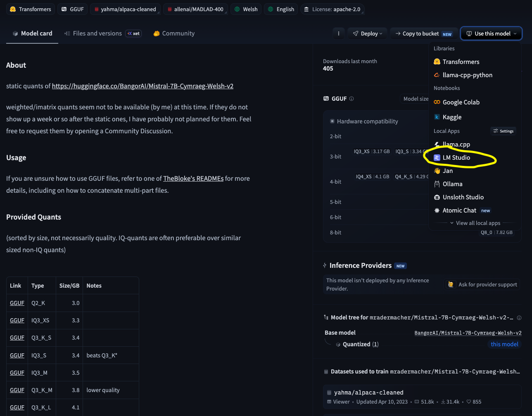
Task: Open GGUF link for Q2_K row
Action: 17,303
